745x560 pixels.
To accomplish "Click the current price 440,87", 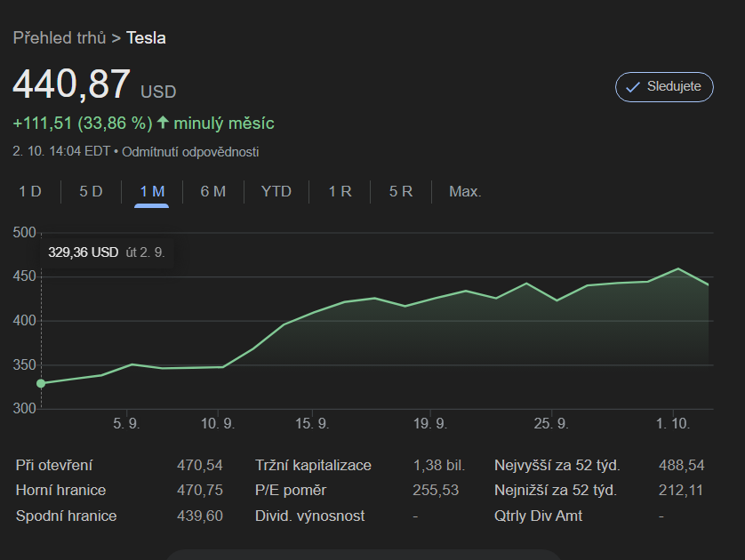I will point(71,84).
